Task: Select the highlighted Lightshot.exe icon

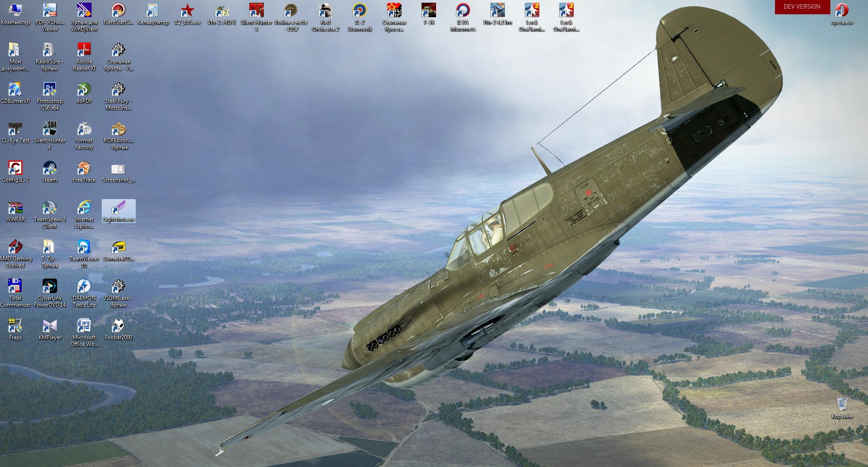Action: point(118,211)
